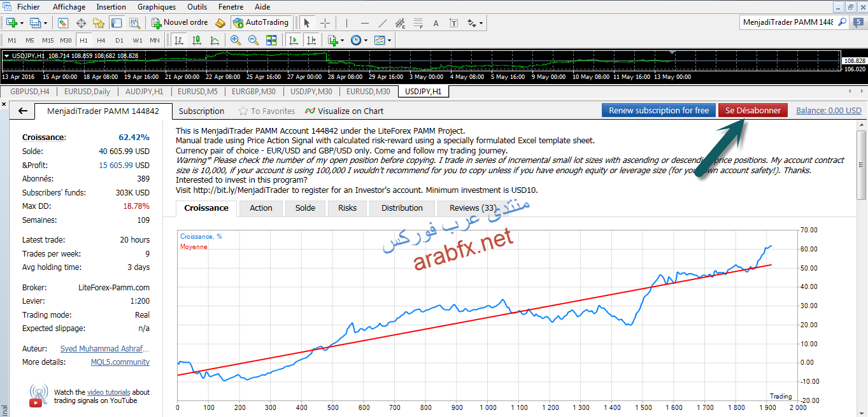868x417 pixels.
Task: Open the Balance: 0.00 USD link
Action: 829,111
